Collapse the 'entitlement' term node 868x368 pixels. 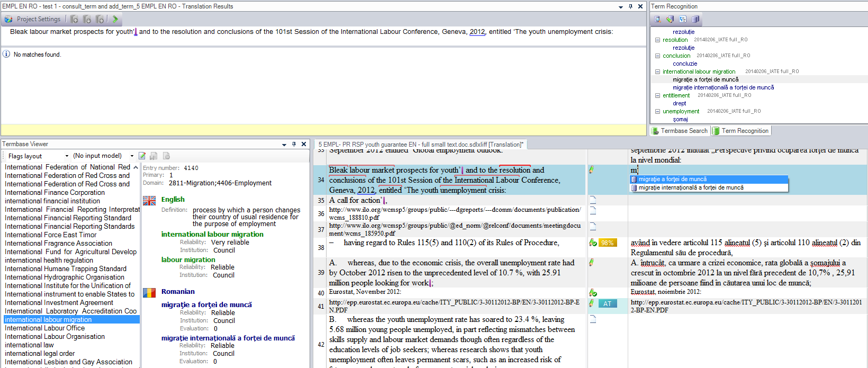(x=658, y=95)
